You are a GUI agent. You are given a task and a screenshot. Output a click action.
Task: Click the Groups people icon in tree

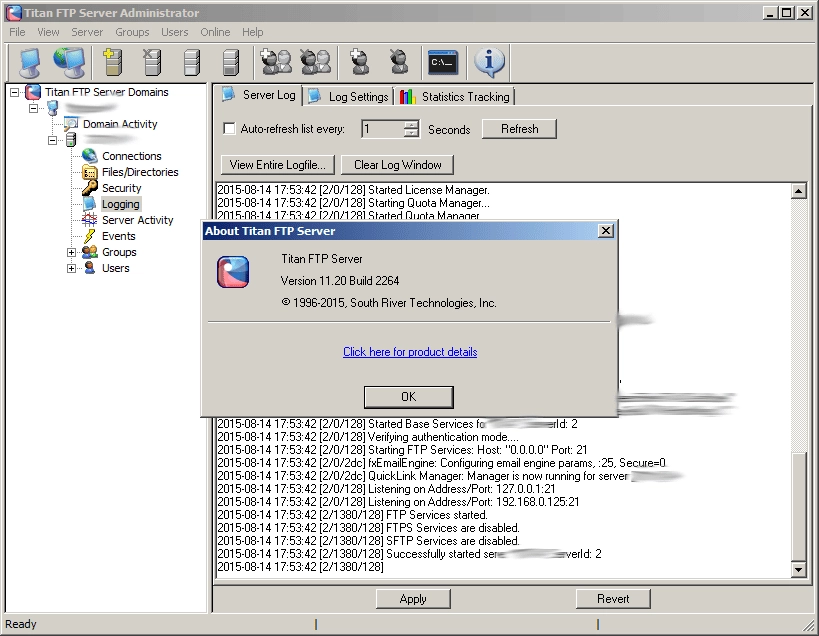tap(90, 252)
